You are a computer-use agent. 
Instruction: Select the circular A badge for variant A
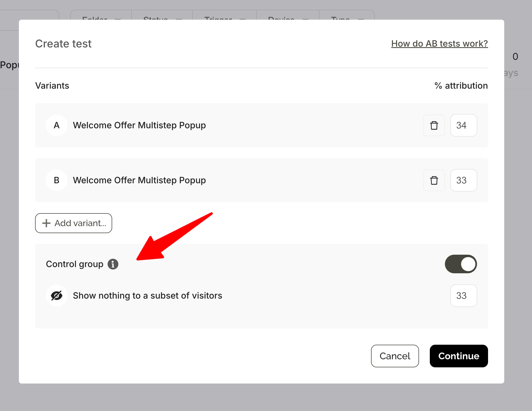click(56, 125)
